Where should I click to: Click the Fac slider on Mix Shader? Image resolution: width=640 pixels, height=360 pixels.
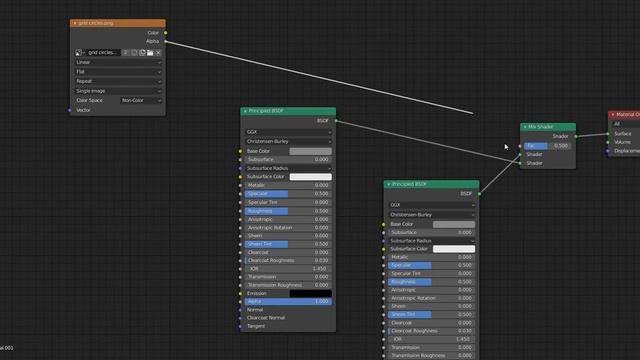pyautogui.click(x=547, y=146)
